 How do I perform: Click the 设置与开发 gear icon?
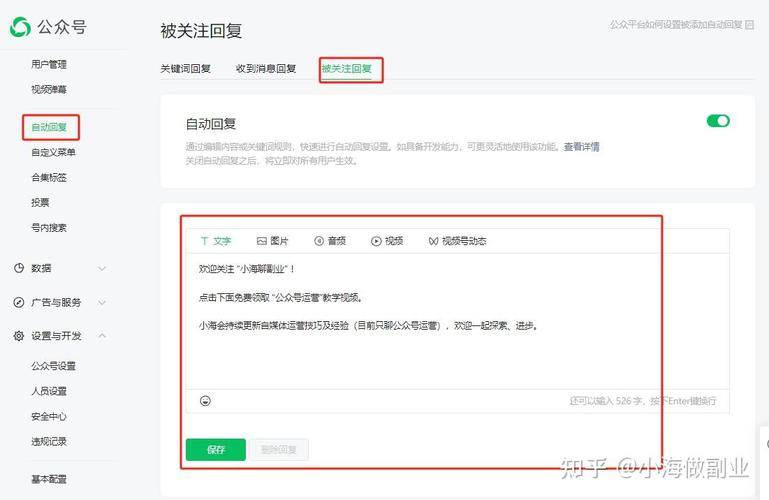click(19, 336)
